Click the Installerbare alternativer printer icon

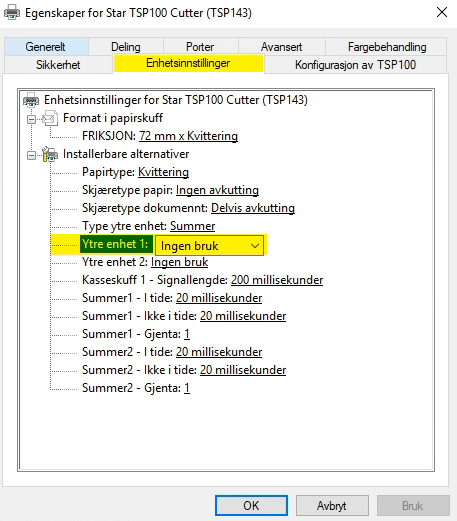point(50,154)
